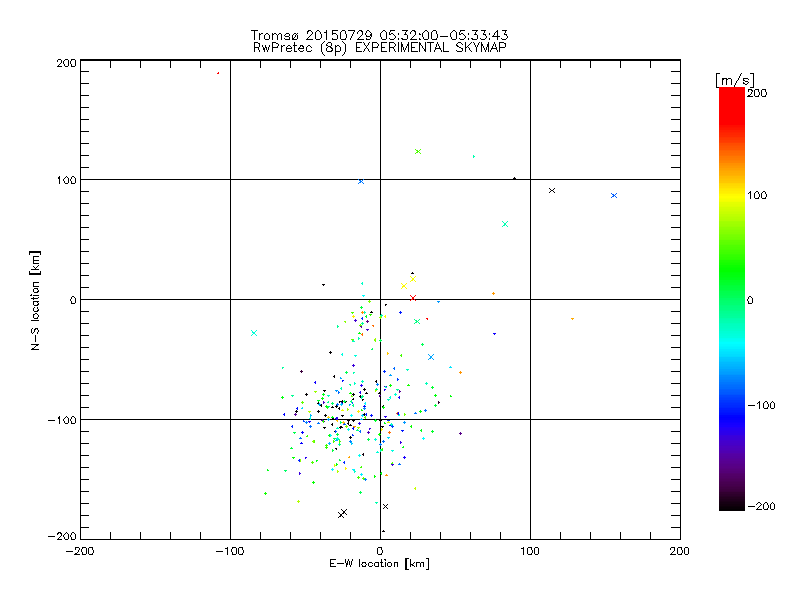Click the lone black X marker near -175 km south
Image resolution: width=800 pixels, height=600 pixels.
pos(385,506)
